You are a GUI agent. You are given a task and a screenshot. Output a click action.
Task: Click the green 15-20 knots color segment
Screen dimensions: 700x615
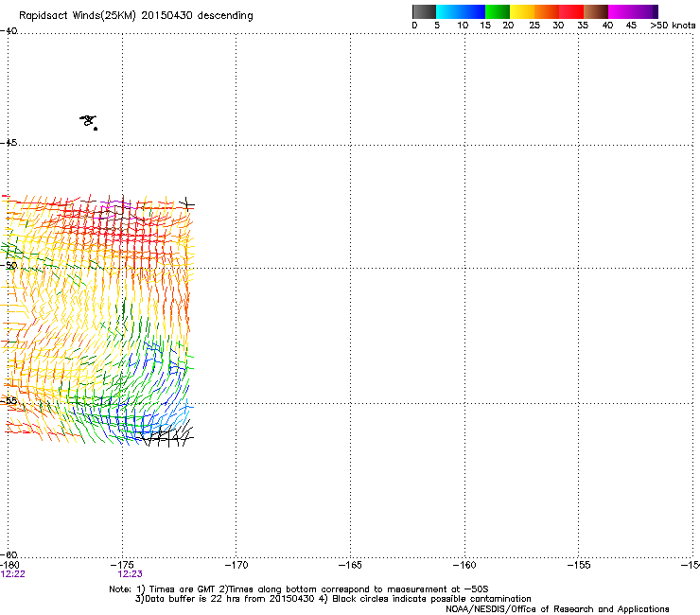pyautogui.click(x=498, y=11)
